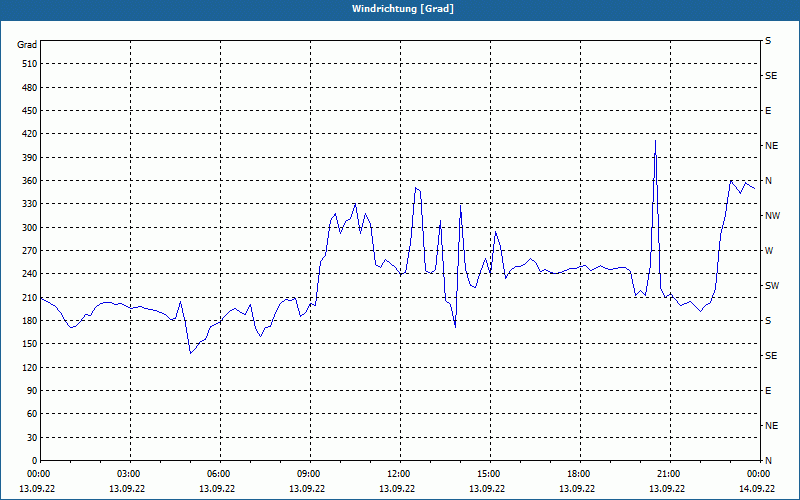Click the 06:00 time axis label
The width and height of the screenshot is (800, 500).
(217, 474)
